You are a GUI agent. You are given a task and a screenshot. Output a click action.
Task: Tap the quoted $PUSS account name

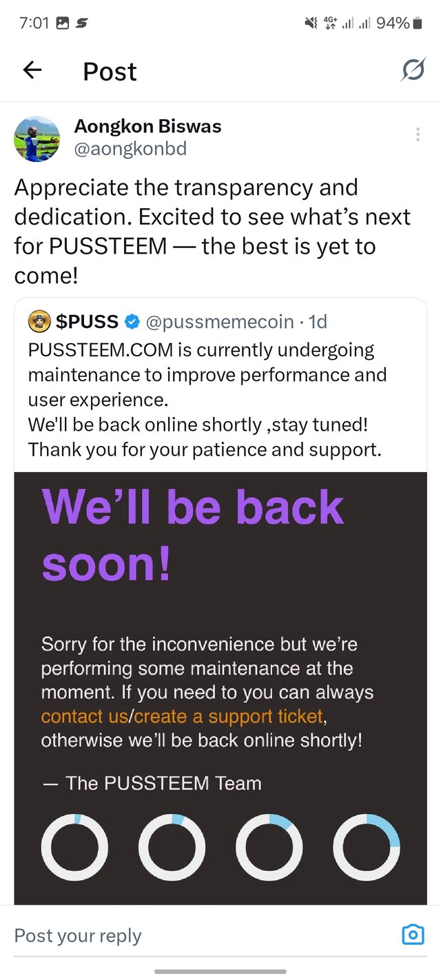85,322
